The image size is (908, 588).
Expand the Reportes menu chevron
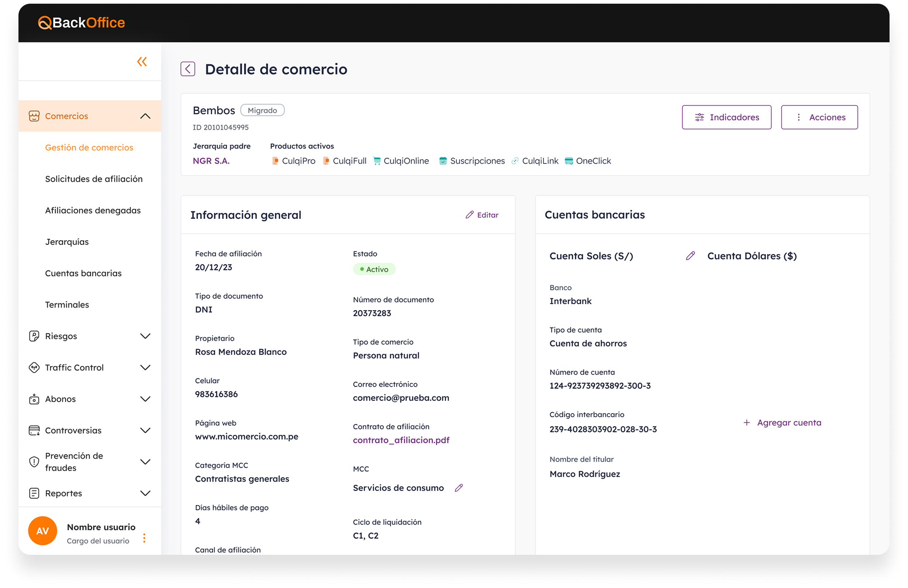pos(145,493)
